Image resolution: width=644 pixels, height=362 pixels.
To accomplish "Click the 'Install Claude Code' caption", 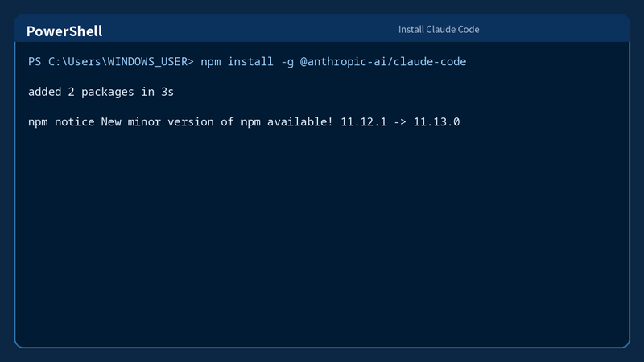I will tap(439, 30).
